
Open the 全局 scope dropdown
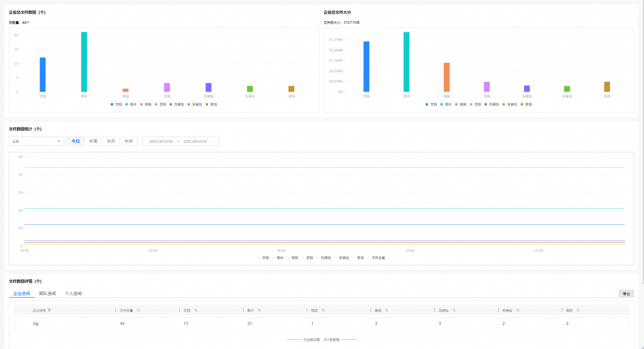[x=37, y=141]
